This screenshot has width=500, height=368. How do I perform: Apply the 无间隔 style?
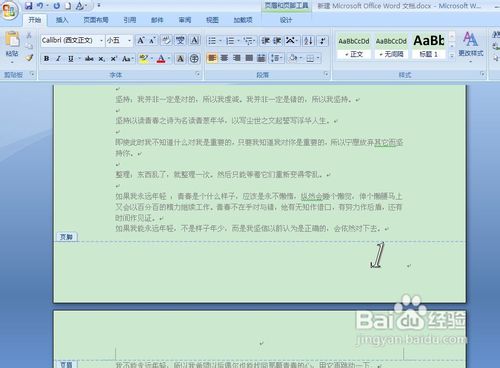(x=391, y=46)
